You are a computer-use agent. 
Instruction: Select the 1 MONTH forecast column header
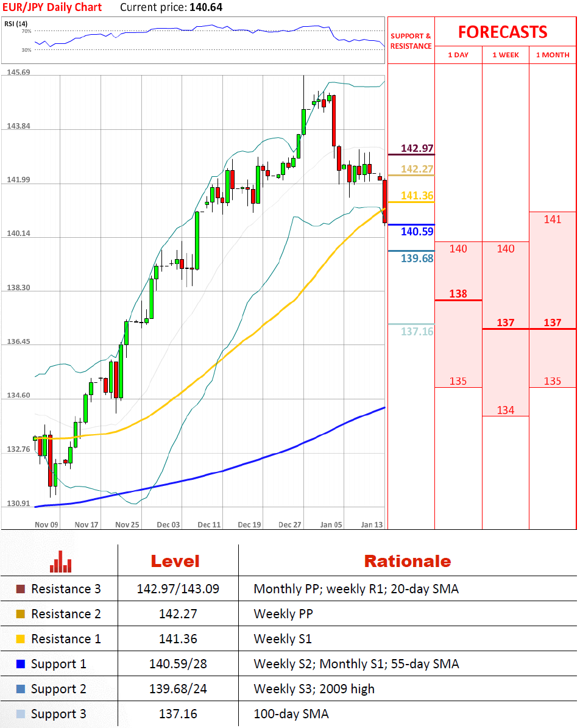pyautogui.click(x=553, y=55)
